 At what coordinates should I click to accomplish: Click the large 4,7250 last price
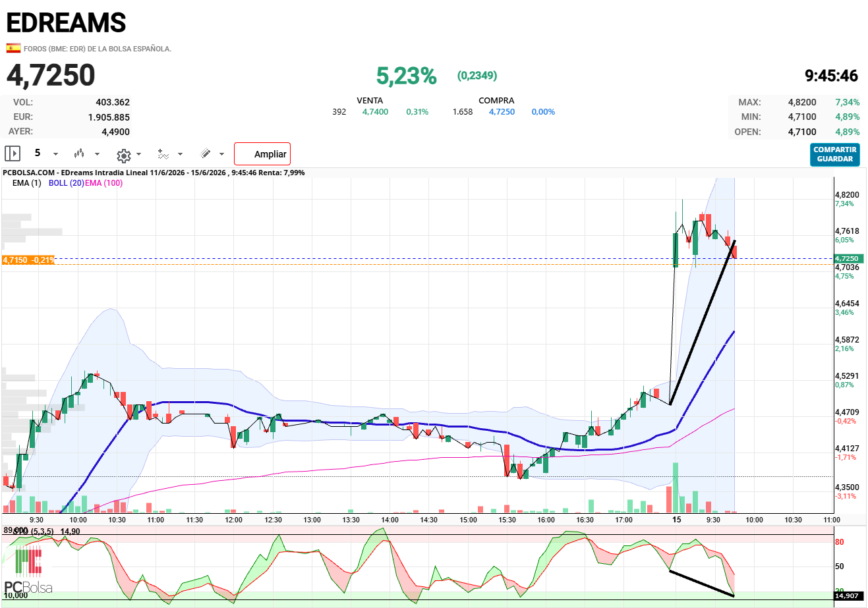click(51, 75)
